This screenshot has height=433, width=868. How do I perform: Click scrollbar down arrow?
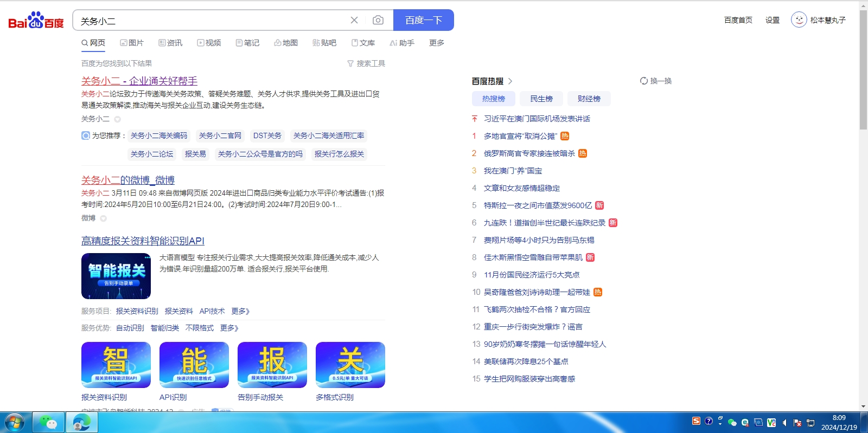[x=863, y=406]
